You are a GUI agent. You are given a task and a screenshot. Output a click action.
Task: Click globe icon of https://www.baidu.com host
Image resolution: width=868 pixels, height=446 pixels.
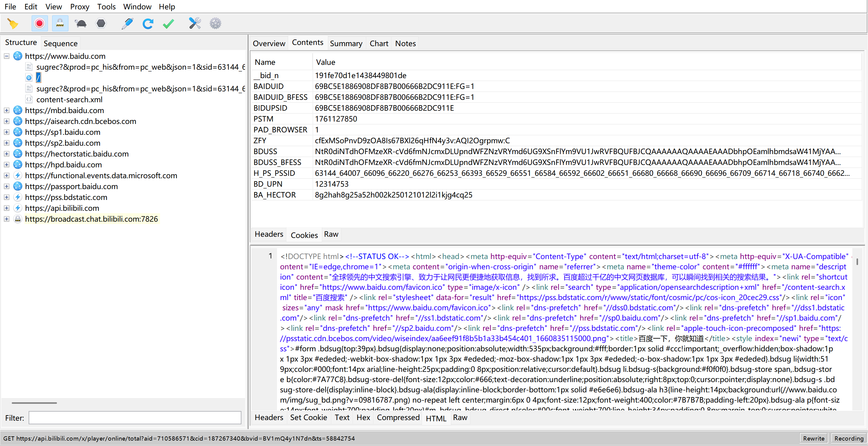click(x=18, y=56)
